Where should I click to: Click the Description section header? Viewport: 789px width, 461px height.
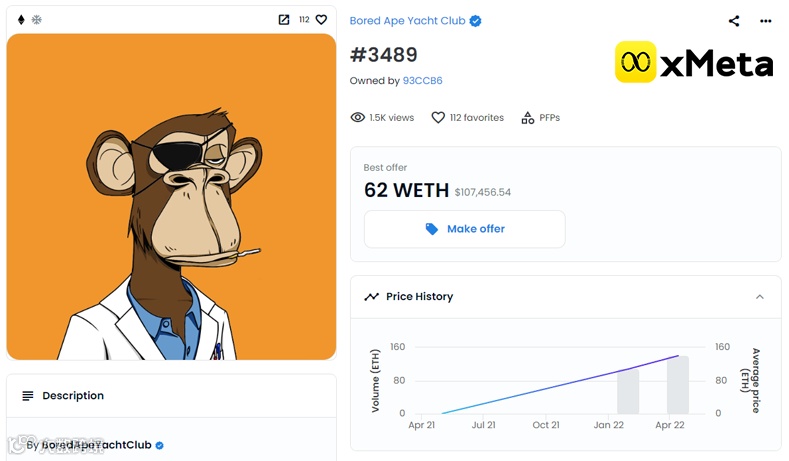point(73,396)
